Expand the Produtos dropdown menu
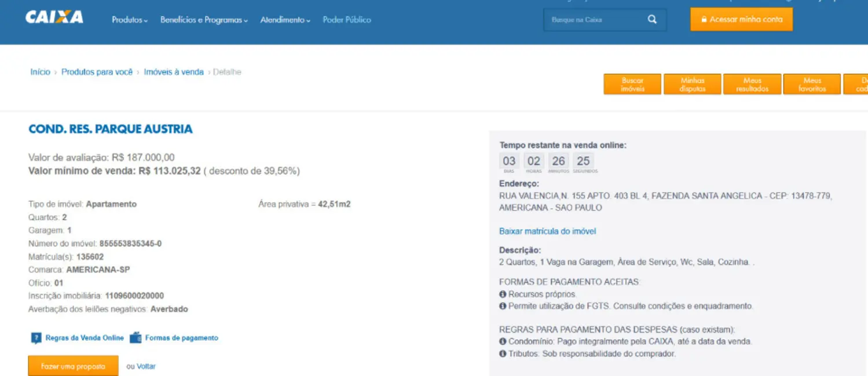Viewport: 868px width, 376px height. tap(130, 20)
